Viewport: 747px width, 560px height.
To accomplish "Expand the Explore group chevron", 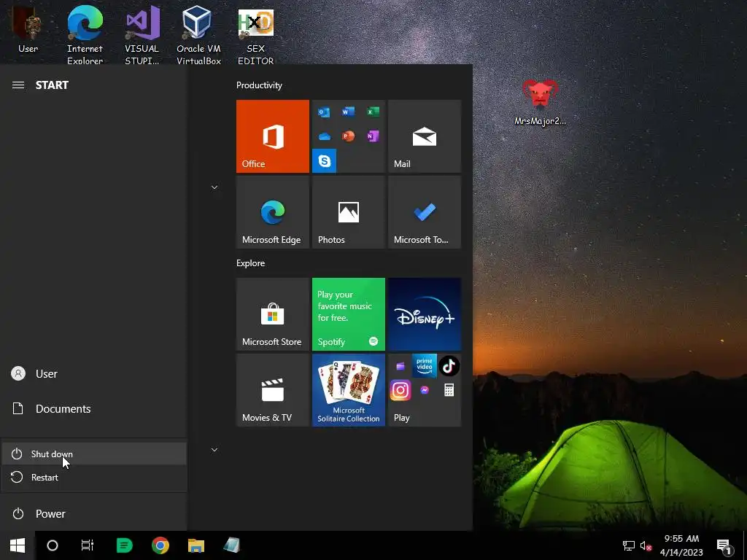I will [x=214, y=450].
